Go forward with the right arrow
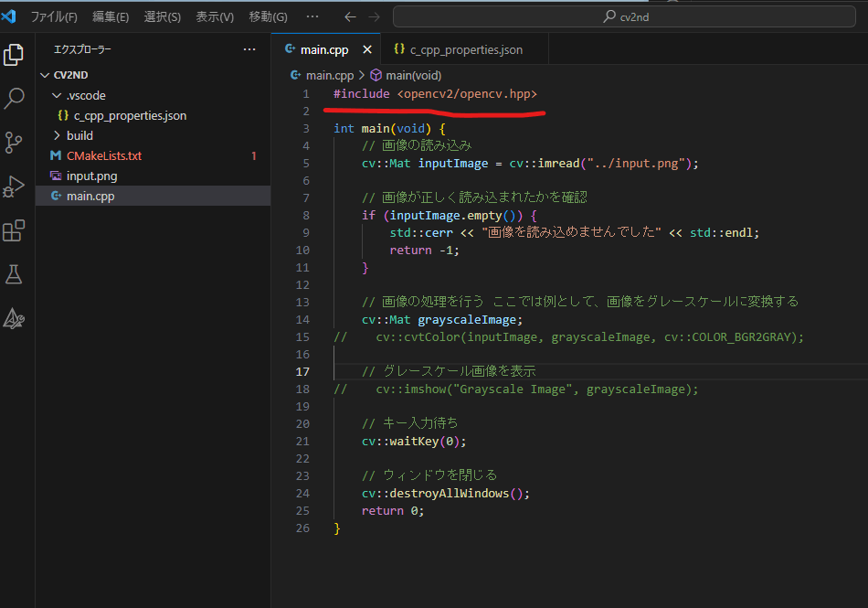Viewport: 868px width, 608px height. tap(375, 17)
